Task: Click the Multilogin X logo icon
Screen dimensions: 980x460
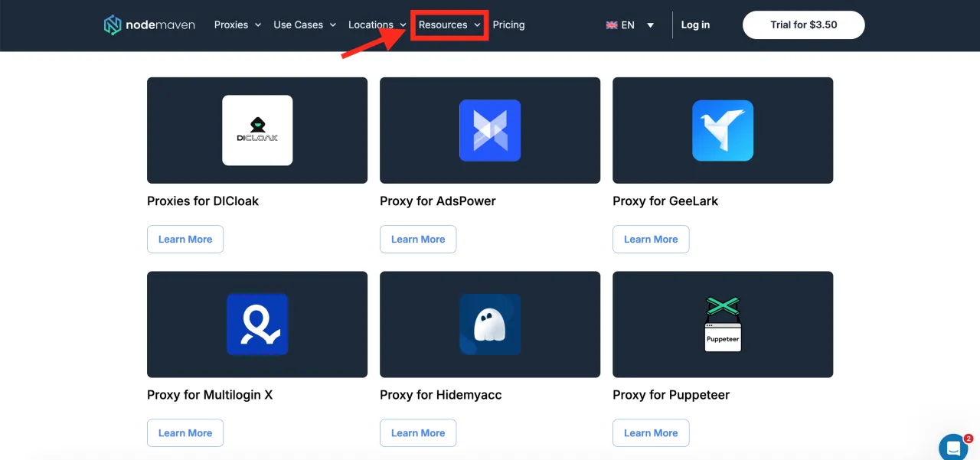Action: [257, 325]
